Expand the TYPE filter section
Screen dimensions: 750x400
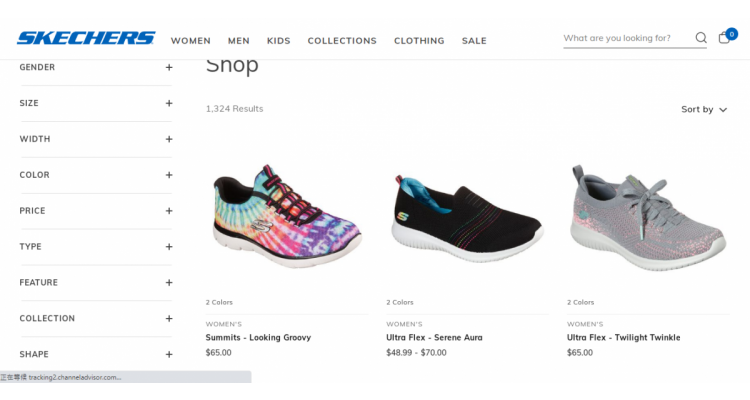[x=96, y=247]
